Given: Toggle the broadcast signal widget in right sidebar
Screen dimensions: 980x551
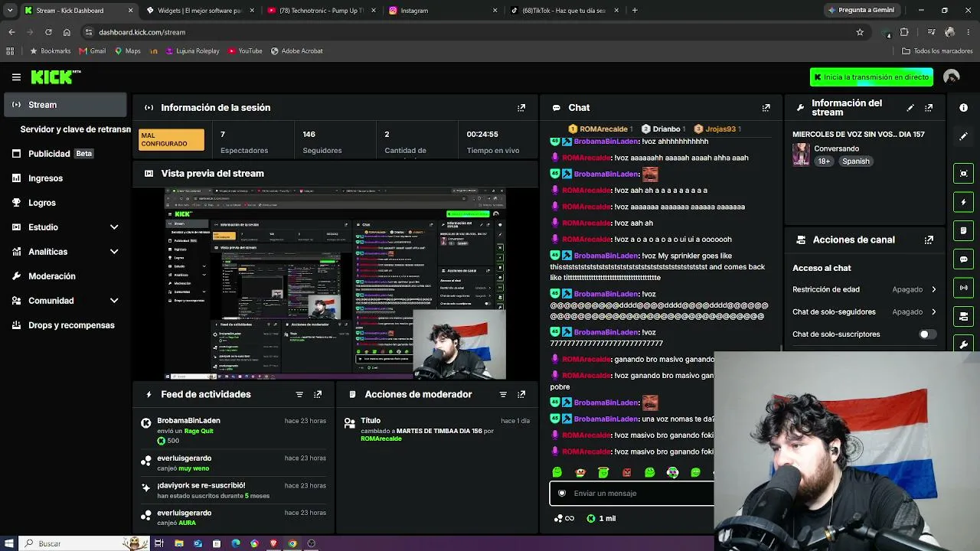Looking at the screenshot, I should (x=964, y=288).
